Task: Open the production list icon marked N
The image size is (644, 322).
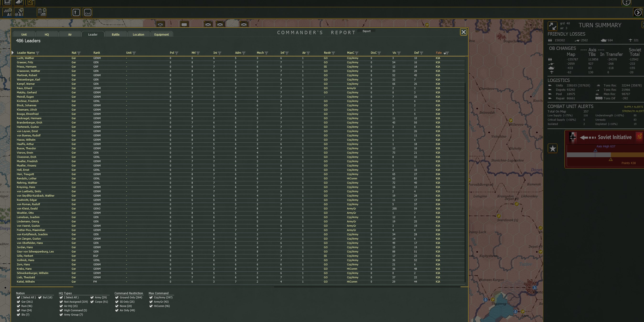Action: point(42,12)
